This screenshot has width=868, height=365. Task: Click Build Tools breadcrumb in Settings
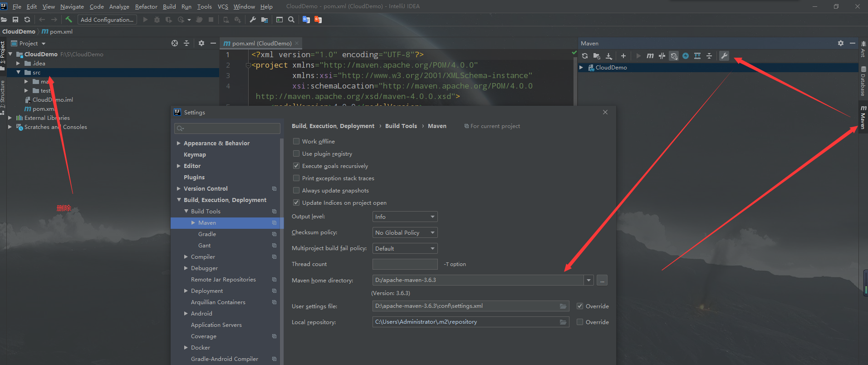401,126
